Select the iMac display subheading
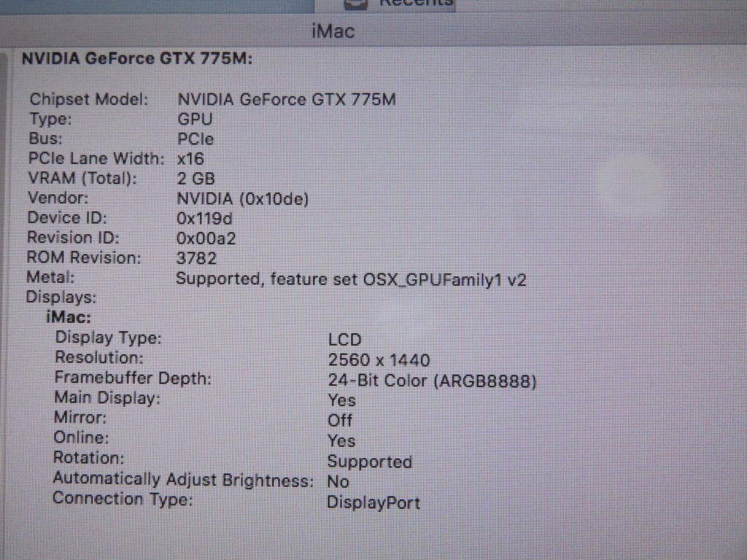The height and width of the screenshot is (560, 747). pos(69,317)
